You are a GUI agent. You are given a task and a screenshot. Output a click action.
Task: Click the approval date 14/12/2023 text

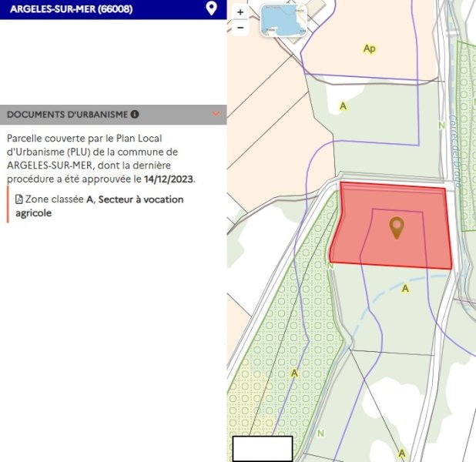click(x=169, y=179)
